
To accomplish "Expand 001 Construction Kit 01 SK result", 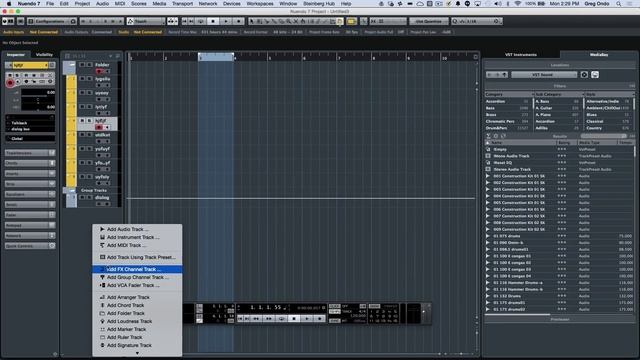I will click(x=488, y=176).
